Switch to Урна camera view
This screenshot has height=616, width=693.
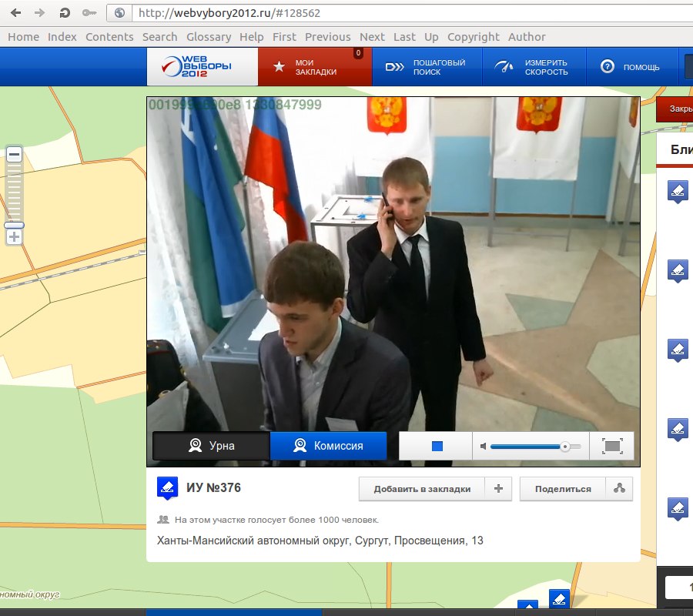point(212,446)
